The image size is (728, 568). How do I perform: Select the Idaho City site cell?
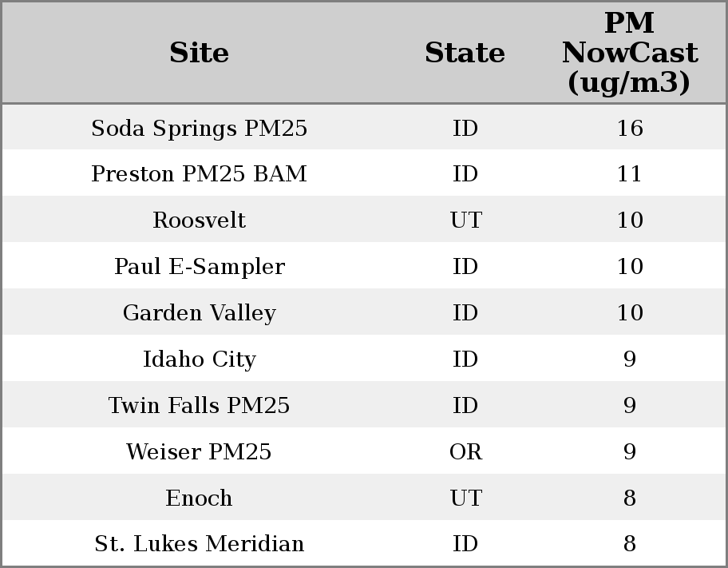(199, 359)
